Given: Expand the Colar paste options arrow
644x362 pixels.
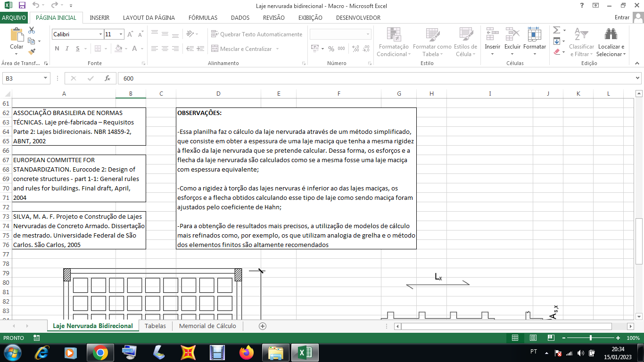Looking at the screenshot, I should click(x=17, y=54).
